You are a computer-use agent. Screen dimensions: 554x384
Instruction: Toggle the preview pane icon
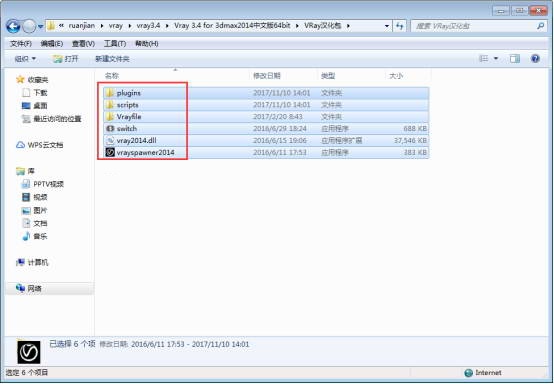515,59
